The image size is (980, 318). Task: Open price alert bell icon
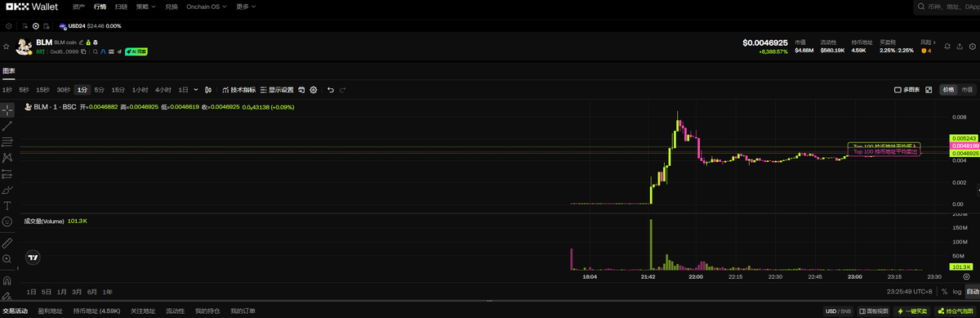[947, 47]
